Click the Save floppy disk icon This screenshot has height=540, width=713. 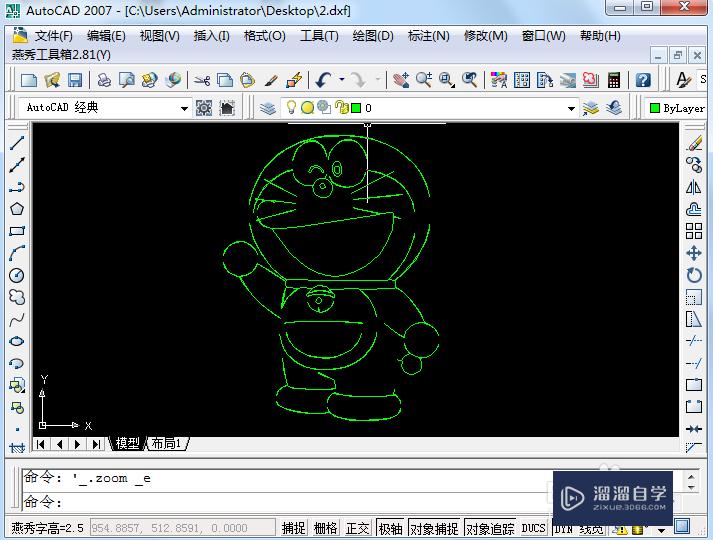point(75,80)
